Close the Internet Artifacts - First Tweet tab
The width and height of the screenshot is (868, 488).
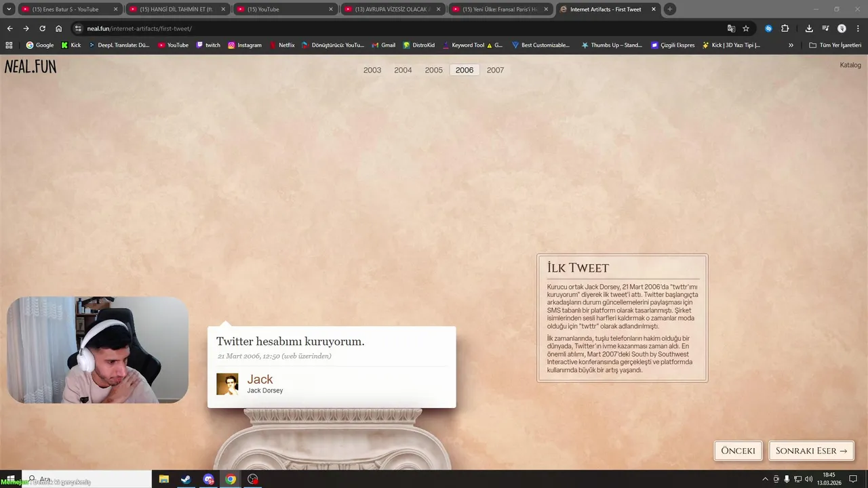[x=654, y=9]
